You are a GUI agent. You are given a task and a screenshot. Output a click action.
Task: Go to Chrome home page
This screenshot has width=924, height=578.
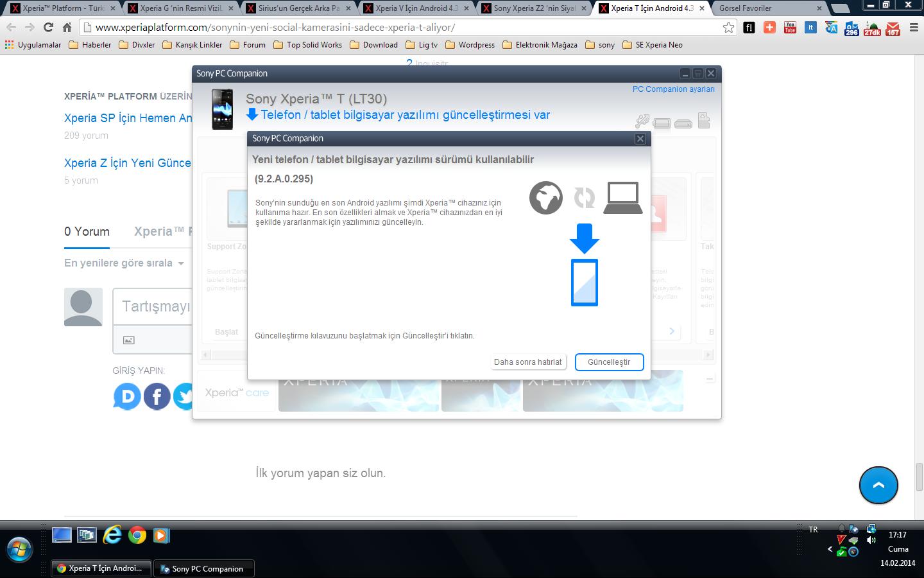coord(67,28)
